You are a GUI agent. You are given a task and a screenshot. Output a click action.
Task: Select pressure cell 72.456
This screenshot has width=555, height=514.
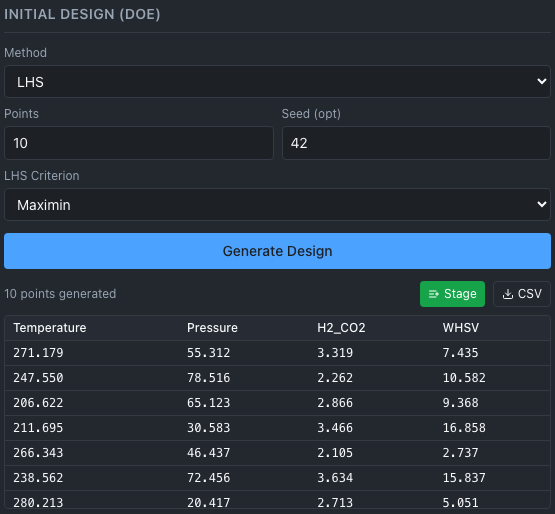pos(208,478)
